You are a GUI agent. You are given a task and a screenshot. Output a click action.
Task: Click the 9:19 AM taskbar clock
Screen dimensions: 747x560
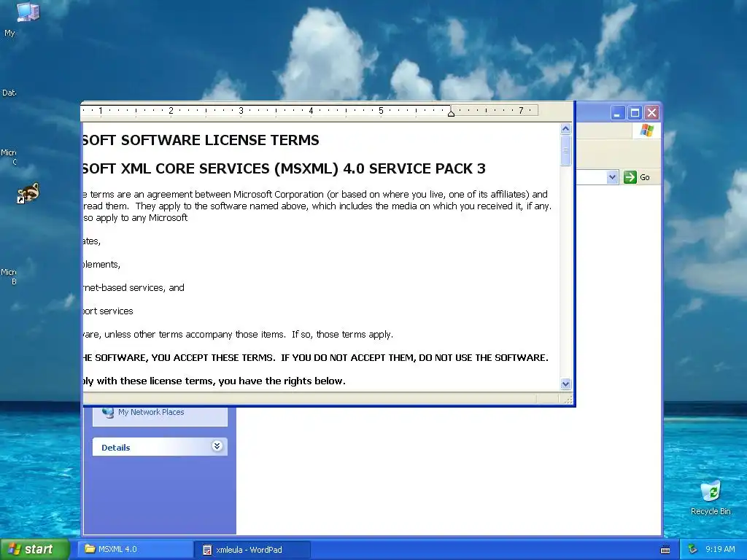(720, 549)
